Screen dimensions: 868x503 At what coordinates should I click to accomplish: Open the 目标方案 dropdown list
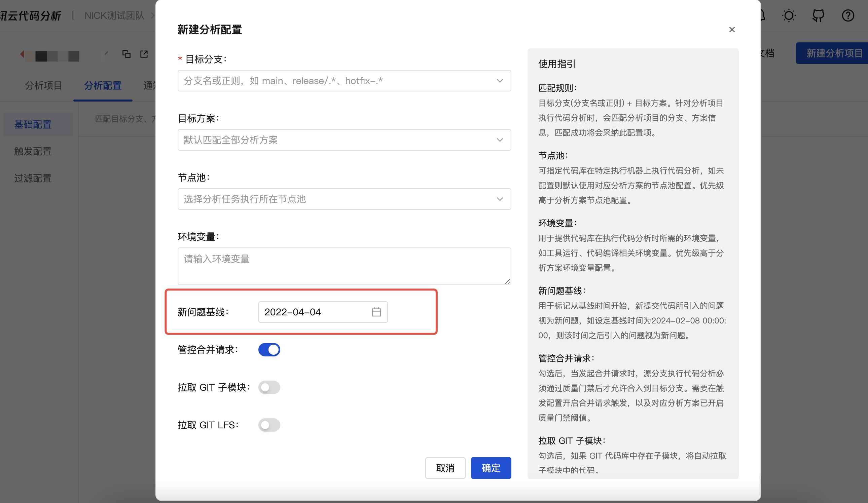point(344,140)
